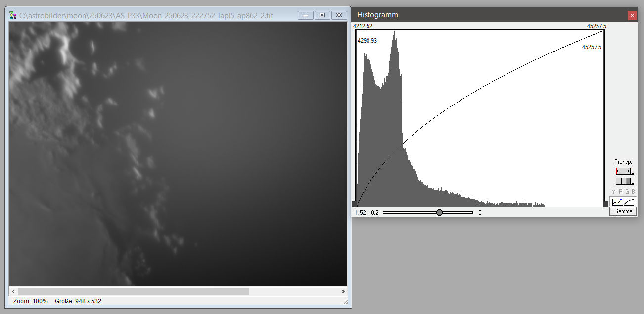
Task: Click the moon image in the viewer
Action: click(x=178, y=154)
